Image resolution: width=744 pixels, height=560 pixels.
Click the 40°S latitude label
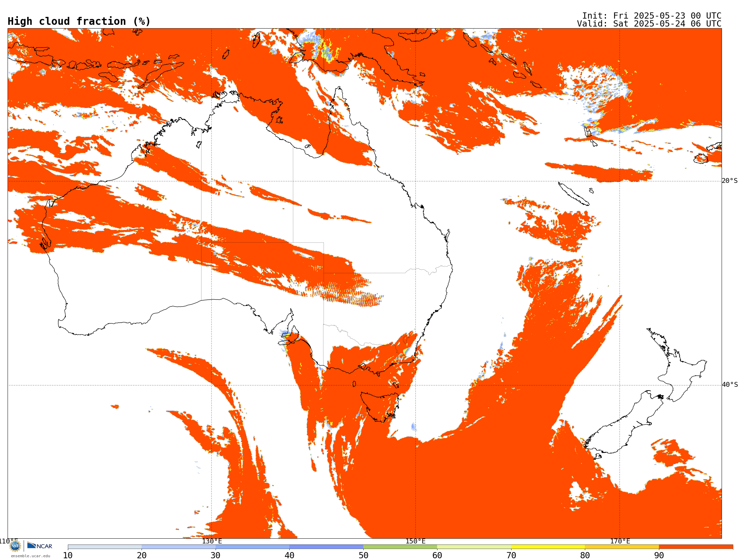click(x=730, y=385)
